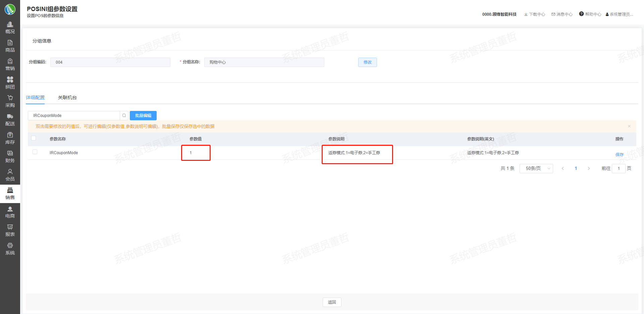644x314 pixels.
Task: Click the 参数说明(英文) cell for IRCouponMode
Action: (x=493, y=153)
